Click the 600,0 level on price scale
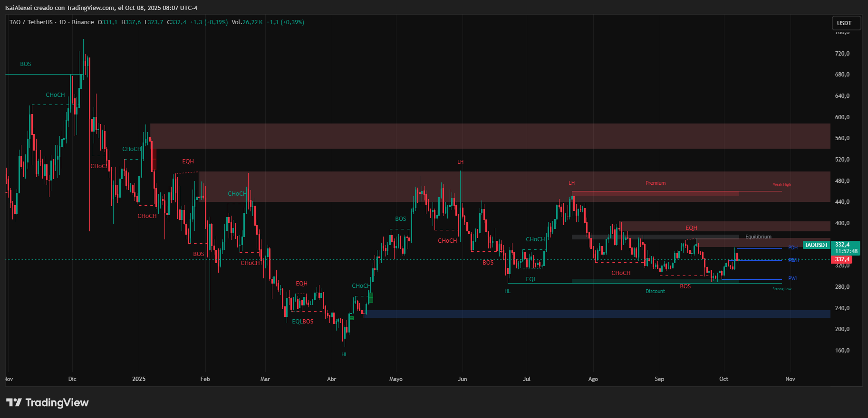 [842, 117]
